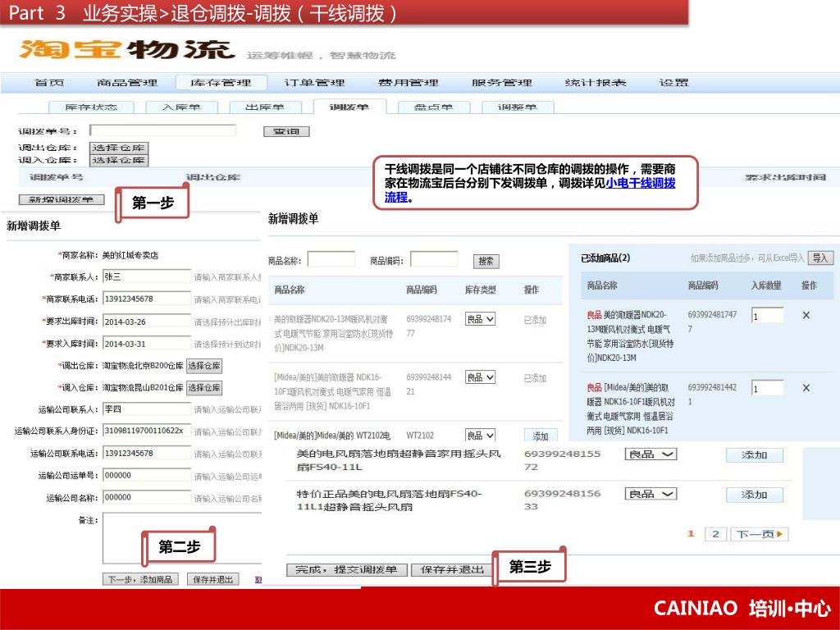The image size is (840, 630).
Task: Open 小电干线调拨流程 link
Action: coord(641,183)
